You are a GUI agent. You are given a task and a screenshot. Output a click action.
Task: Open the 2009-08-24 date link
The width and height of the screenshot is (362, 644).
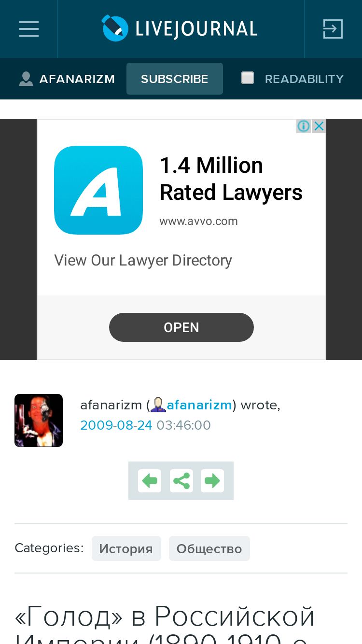[x=116, y=425]
